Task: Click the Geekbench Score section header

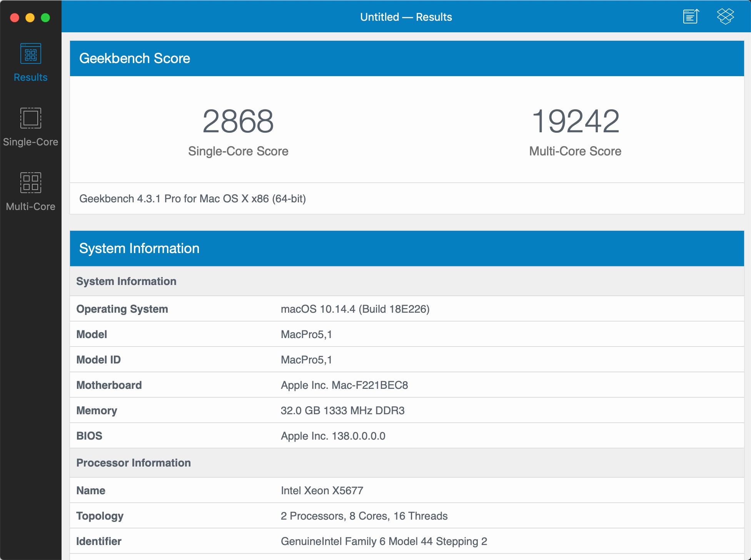Action: 135,58
